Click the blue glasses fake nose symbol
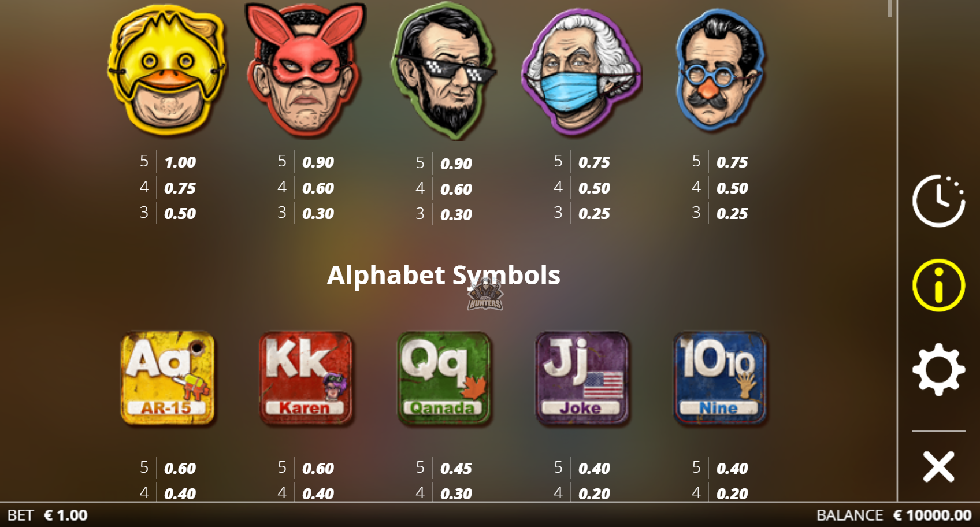The height and width of the screenshot is (527, 980). (720, 70)
